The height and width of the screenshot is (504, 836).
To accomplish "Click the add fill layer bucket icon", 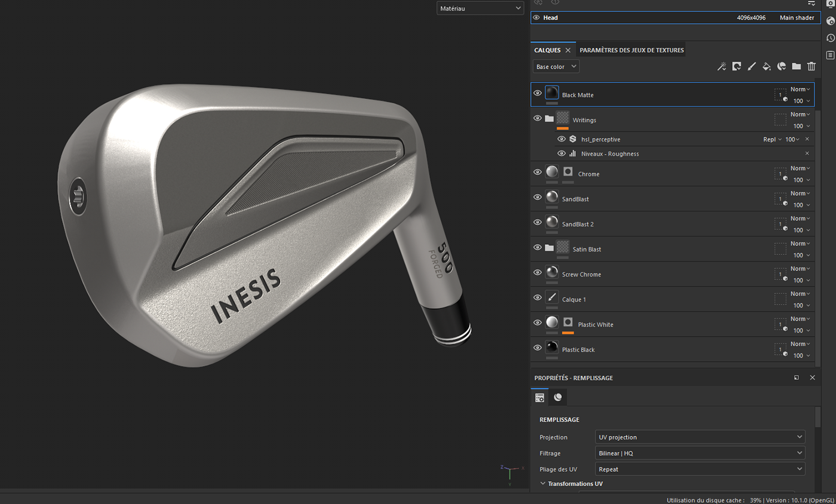I will pyautogui.click(x=766, y=66).
